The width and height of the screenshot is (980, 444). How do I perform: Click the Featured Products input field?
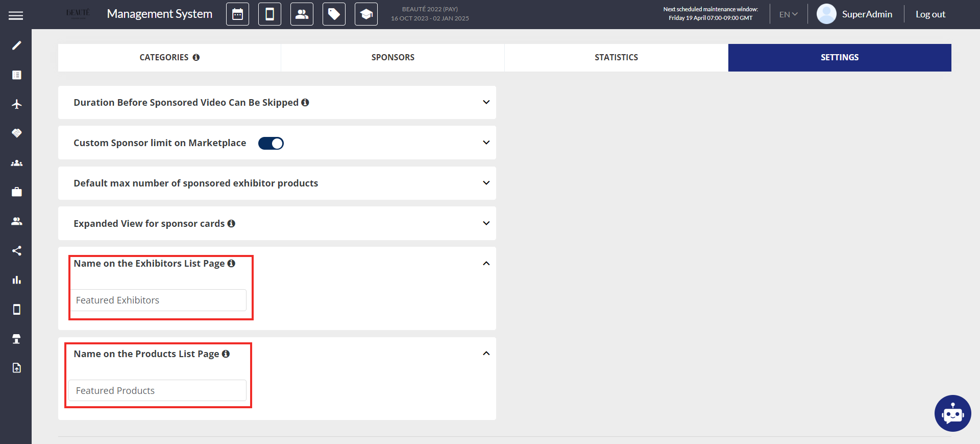[158, 390]
